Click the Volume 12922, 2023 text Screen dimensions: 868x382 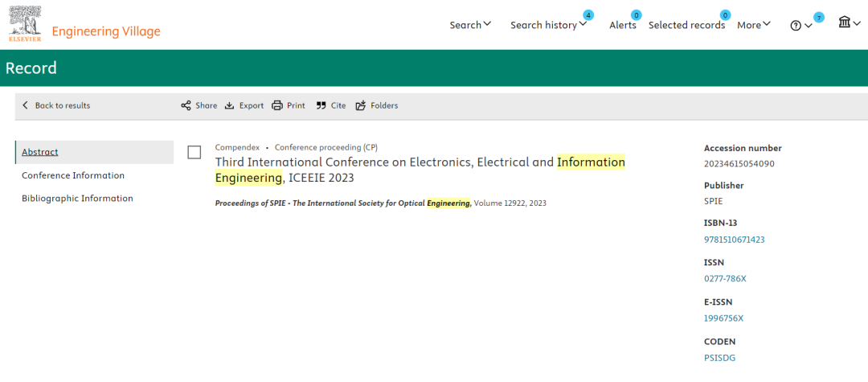point(510,203)
